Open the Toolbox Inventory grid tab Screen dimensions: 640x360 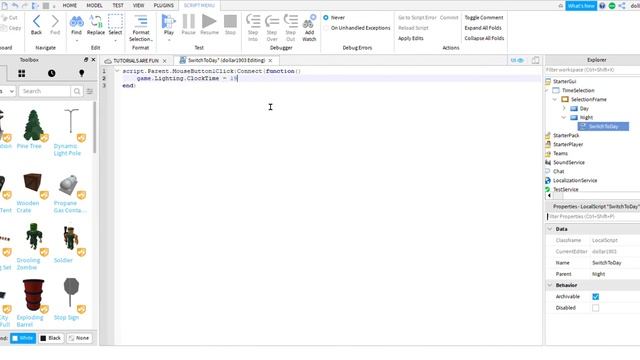point(22,73)
